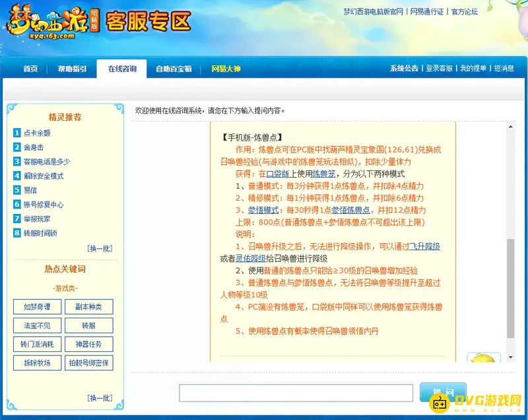Click the chat scrollbar thumb
The height and width of the screenshot is (420, 528).
coord(510,289)
